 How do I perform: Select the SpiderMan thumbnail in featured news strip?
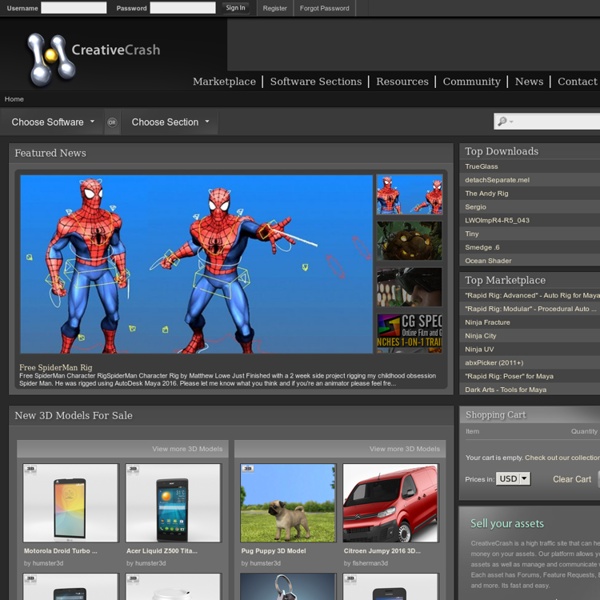[409, 195]
